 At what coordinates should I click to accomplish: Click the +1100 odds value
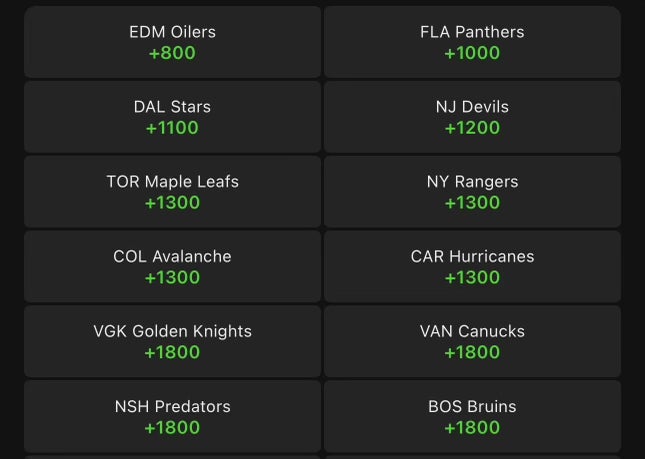pyautogui.click(x=172, y=128)
